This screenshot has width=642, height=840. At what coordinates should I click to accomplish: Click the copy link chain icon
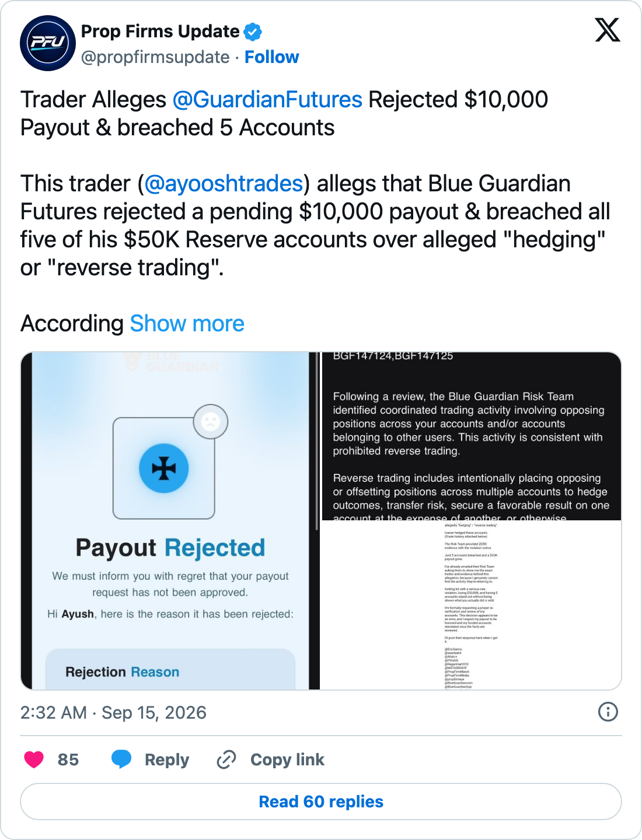click(226, 759)
